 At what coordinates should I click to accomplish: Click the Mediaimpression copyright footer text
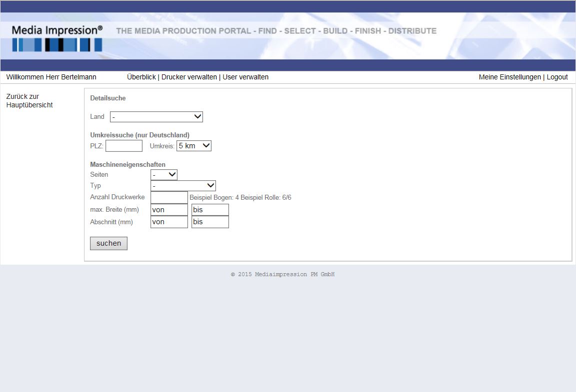coord(282,275)
